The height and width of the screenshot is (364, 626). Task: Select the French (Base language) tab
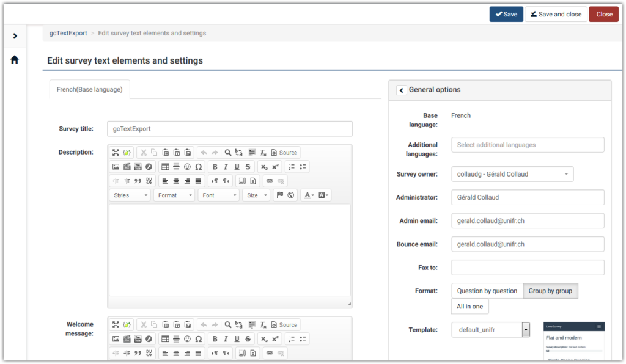pos(89,89)
